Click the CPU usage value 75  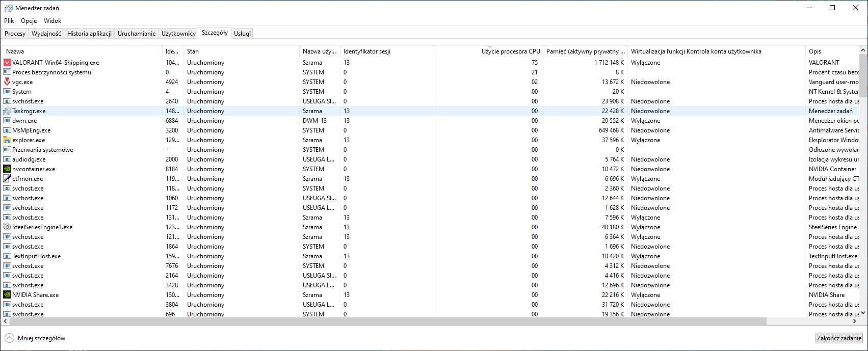click(535, 63)
